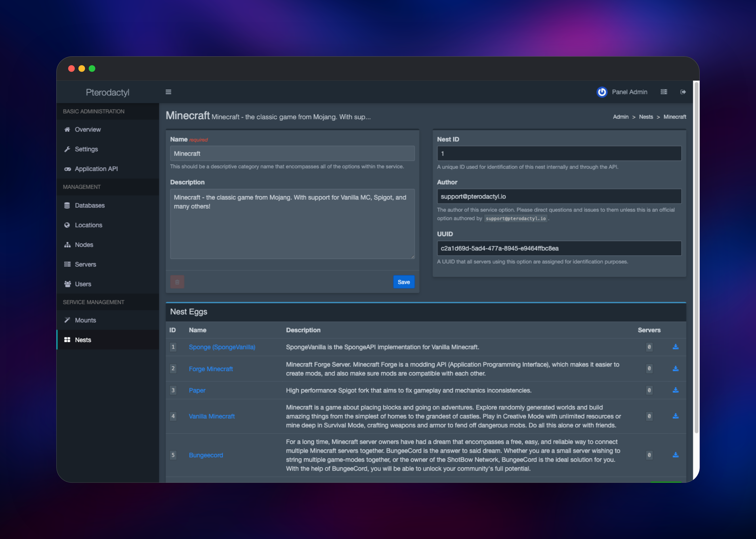
Task: Open Application API in the sidebar
Action: [108, 169]
